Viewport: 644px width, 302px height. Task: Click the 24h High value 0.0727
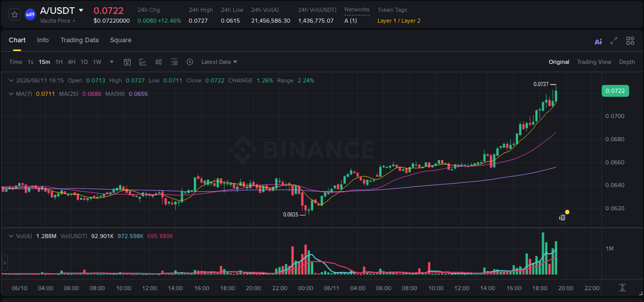198,21
